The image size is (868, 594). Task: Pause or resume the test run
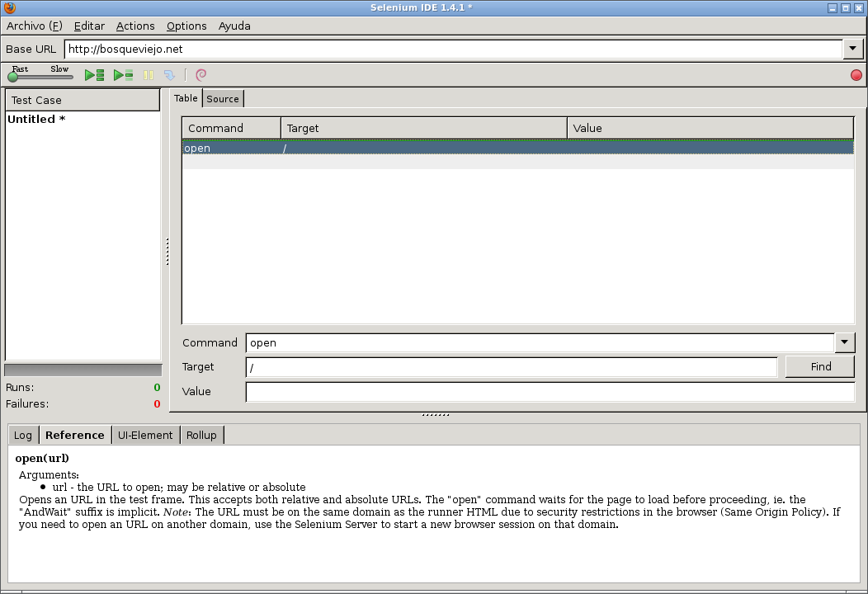149,75
